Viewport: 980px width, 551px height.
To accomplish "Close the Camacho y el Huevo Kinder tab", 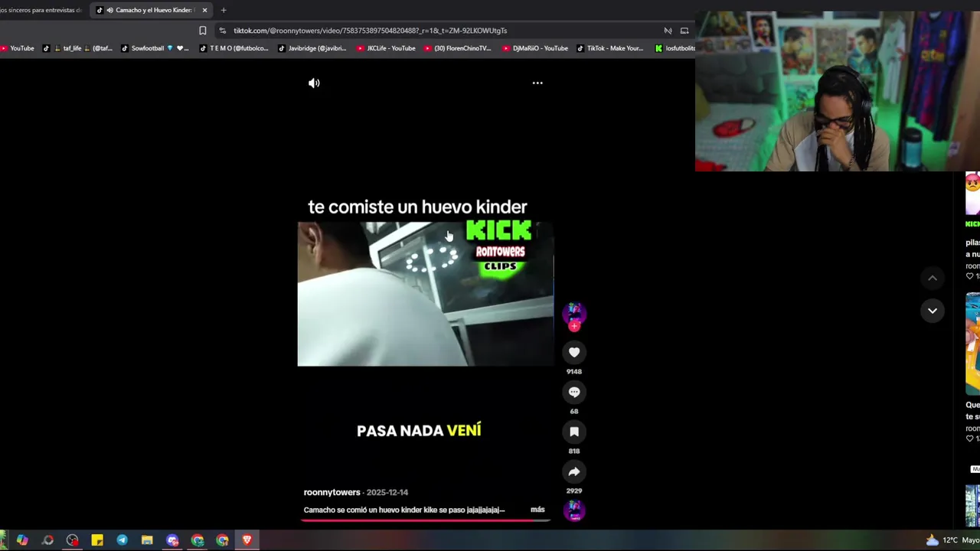I will (x=204, y=10).
